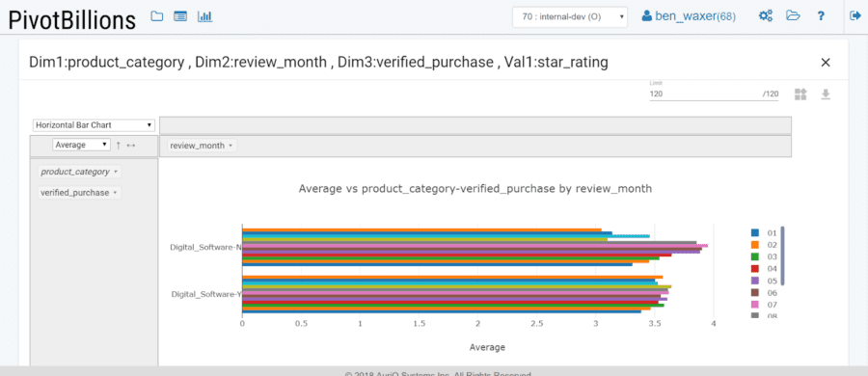
Task: Open the Horizontal Bar Chart type dropdown
Action: (x=93, y=125)
